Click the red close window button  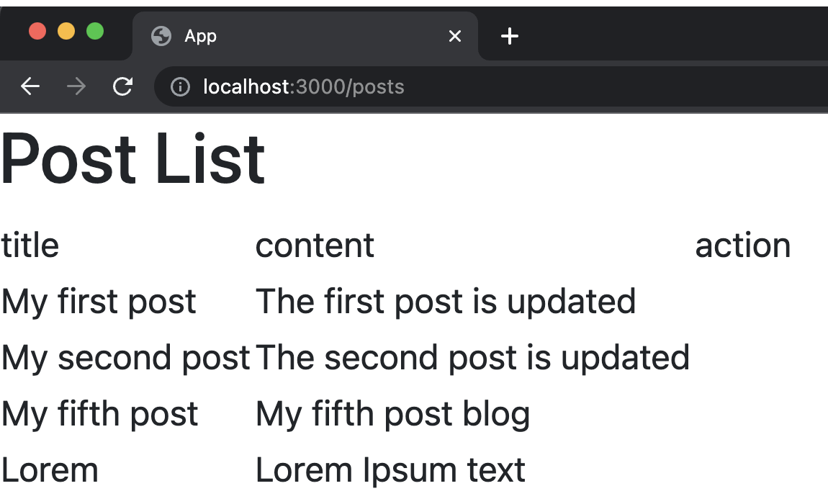(37, 32)
